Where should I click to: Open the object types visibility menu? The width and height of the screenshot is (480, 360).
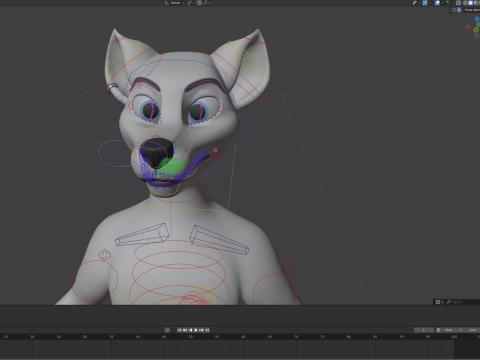[416, 3]
